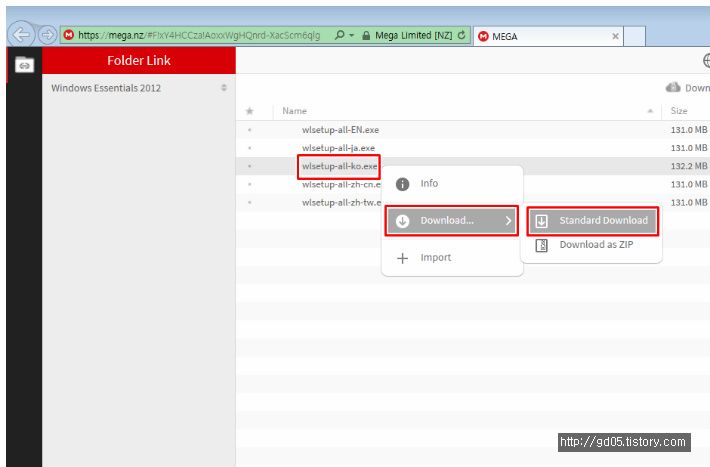Click the ZIP file icon
Screen dimensions: 710x467
(x=542, y=245)
